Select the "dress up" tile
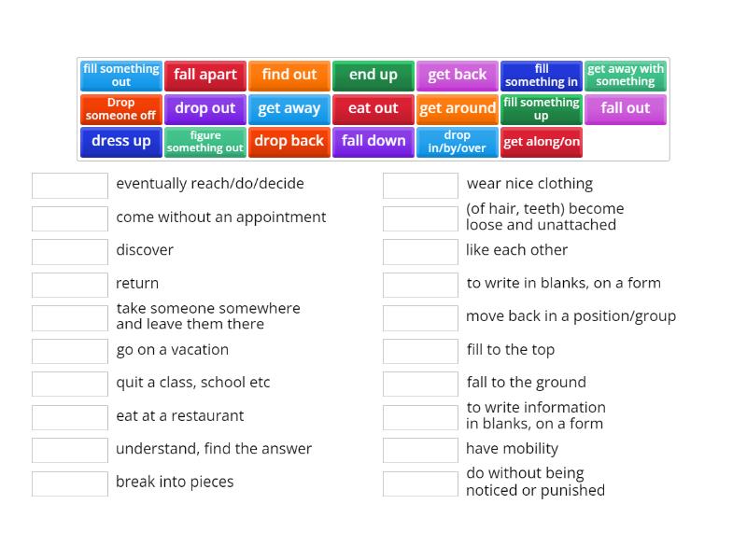 pyautogui.click(x=120, y=142)
